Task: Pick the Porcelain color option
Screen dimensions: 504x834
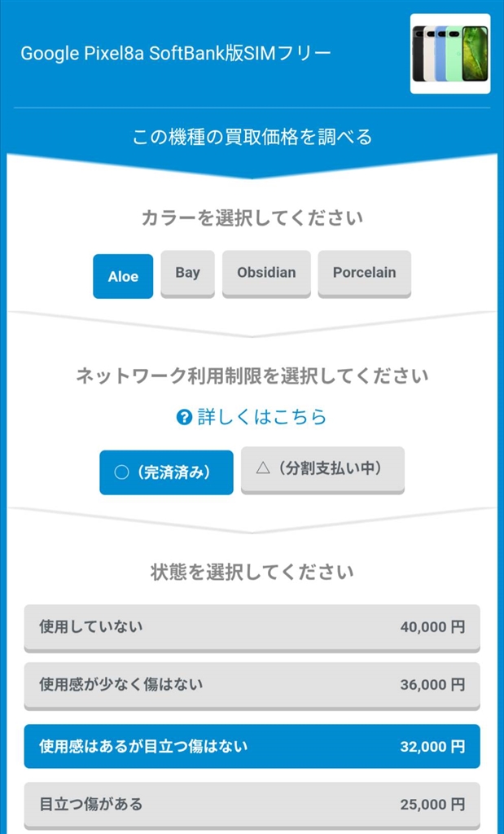Action: click(x=364, y=273)
